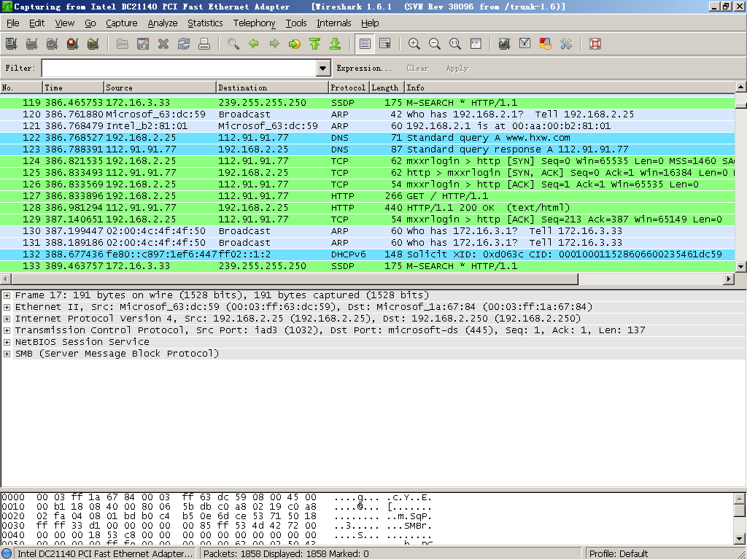Expand Internet Protocol Version 4 section
This screenshot has width=747, height=560.
7,319
